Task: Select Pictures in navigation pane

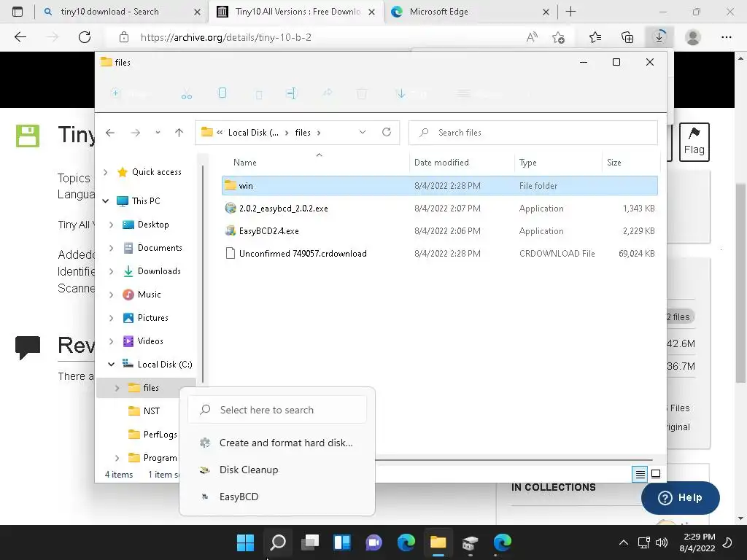Action: pos(152,318)
